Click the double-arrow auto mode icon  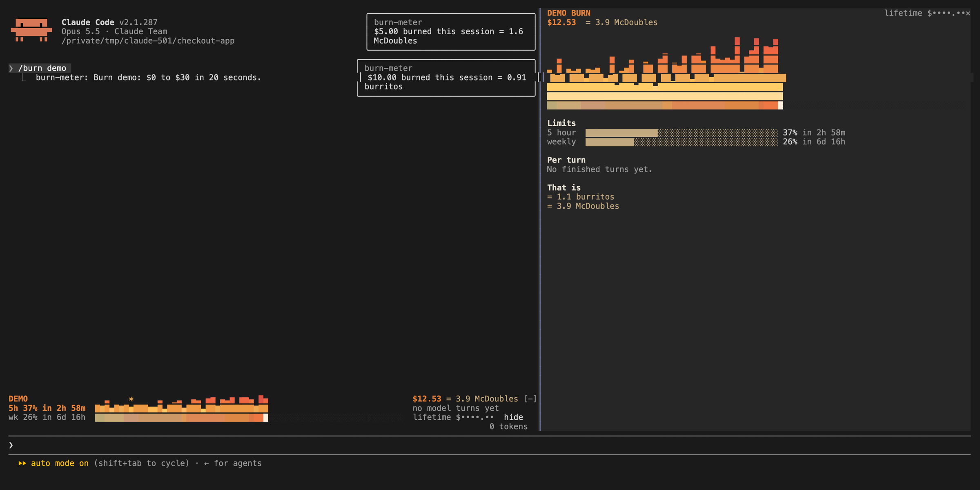(x=22, y=463)
